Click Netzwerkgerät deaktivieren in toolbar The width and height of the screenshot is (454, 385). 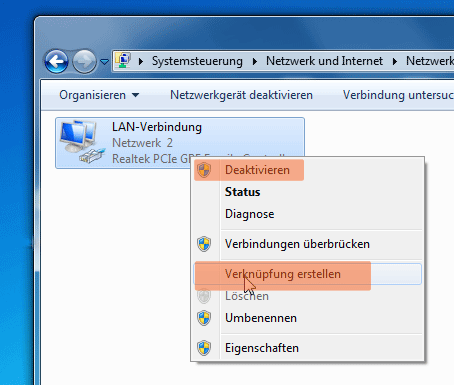point(241,95)
